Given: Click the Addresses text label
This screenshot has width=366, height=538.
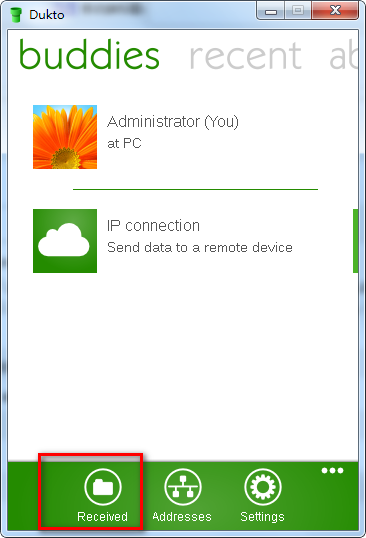Looking at the screenshot, I should click(182, 516).
